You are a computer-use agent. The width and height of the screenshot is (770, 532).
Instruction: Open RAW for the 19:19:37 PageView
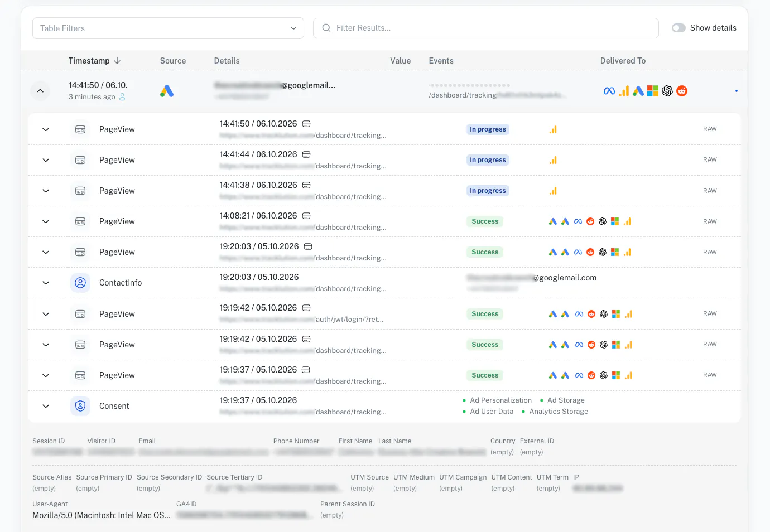coord(710,375)
